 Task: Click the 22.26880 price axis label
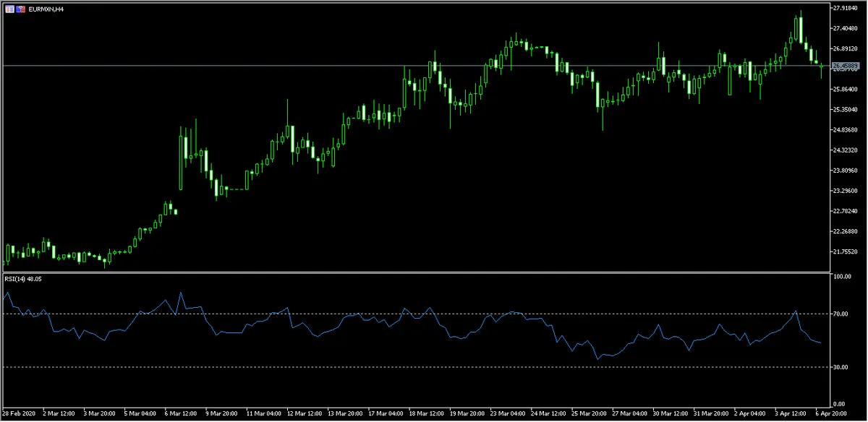(x=846, y=231)
